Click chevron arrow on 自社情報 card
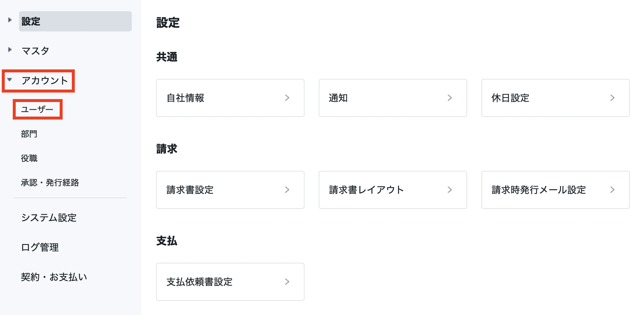 287,98
